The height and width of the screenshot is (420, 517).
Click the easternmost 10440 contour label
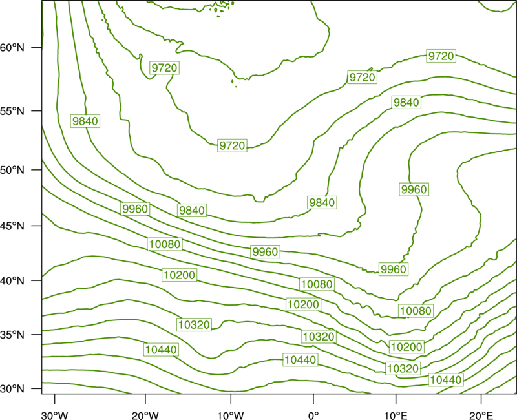446,380
